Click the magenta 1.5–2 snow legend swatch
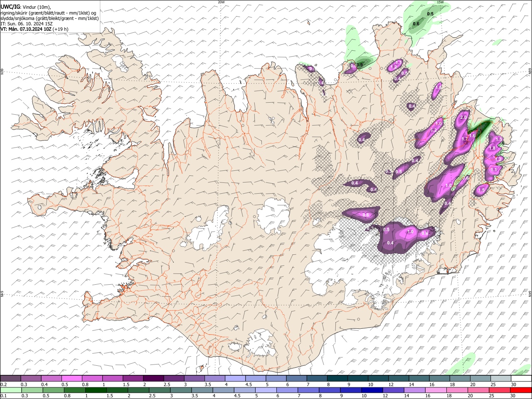 [x=133, y=378]
